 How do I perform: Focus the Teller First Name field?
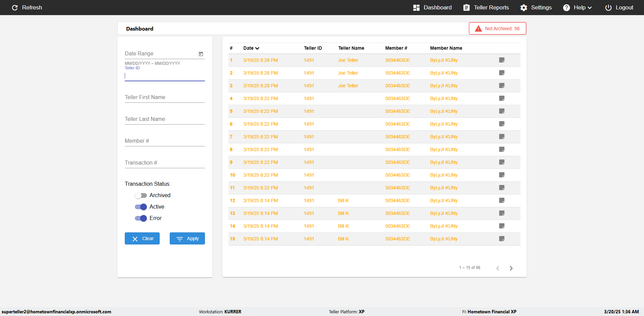(165, 97)
